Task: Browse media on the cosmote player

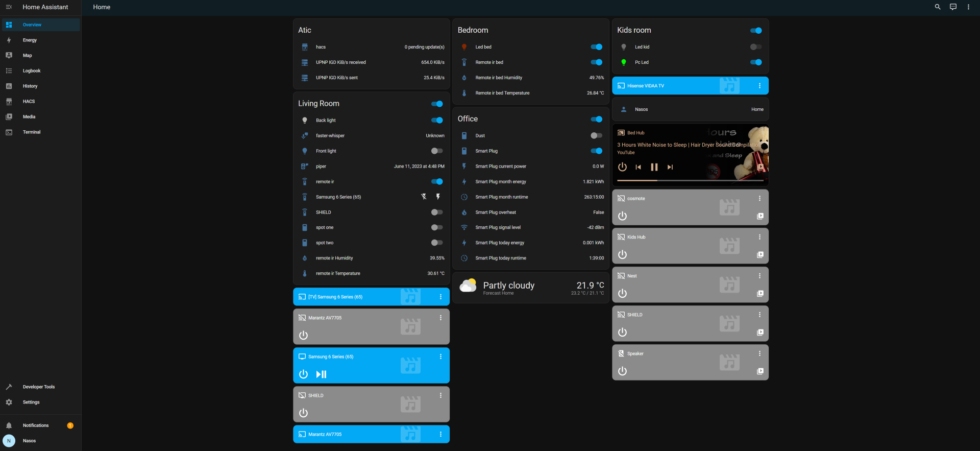Action: pyautogui.click(x=760, y=216)
